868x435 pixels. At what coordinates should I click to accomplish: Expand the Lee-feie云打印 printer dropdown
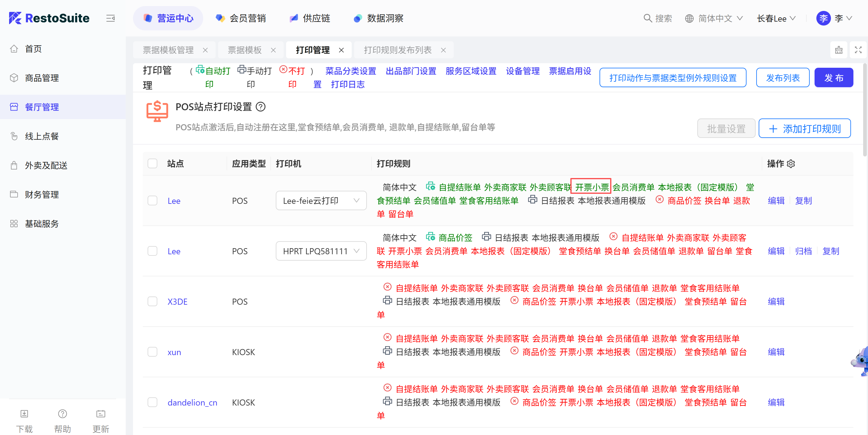[321, 201]
